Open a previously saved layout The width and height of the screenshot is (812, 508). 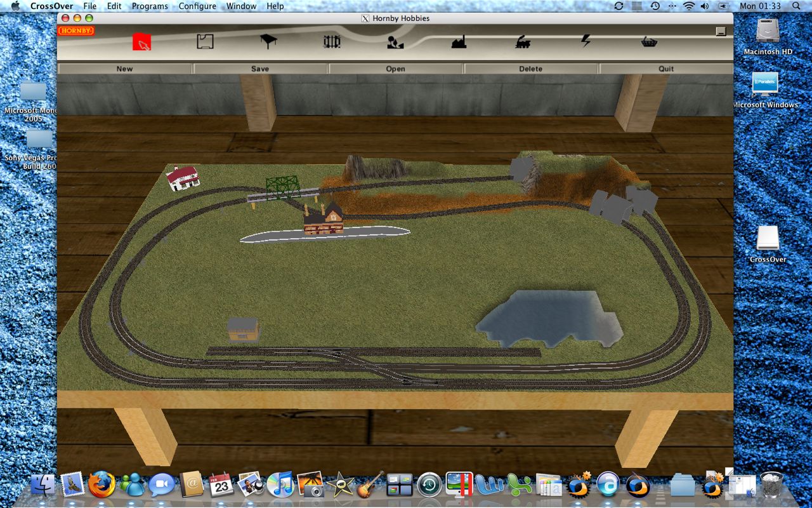pyautogui.click(x=395, y=69)
